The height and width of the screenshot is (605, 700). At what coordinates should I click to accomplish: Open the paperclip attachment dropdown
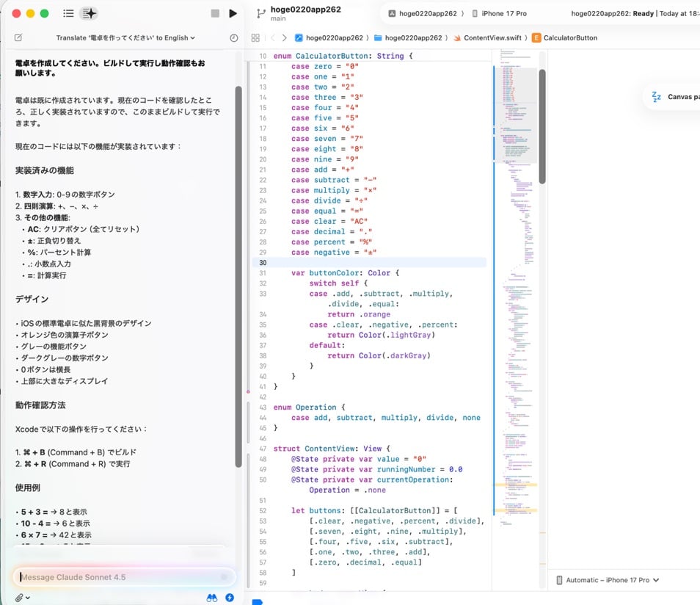(22, 598)
